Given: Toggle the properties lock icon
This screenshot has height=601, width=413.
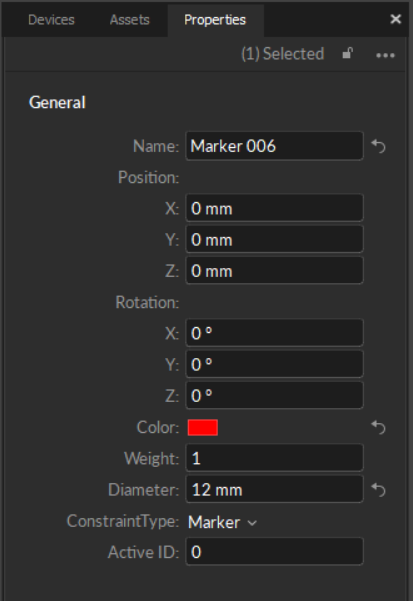Looking at the screenshot, I should click(x=347, y=53).
